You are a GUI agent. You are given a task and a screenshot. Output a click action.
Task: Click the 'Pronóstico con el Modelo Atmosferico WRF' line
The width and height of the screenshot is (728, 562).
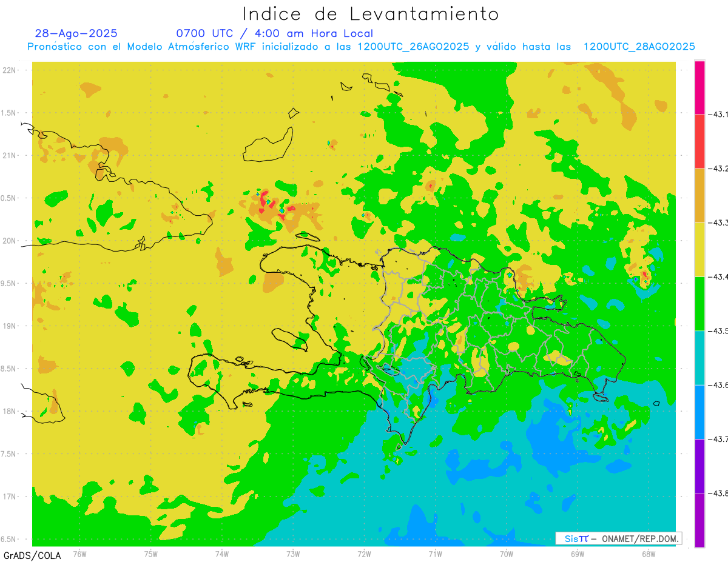361,47
